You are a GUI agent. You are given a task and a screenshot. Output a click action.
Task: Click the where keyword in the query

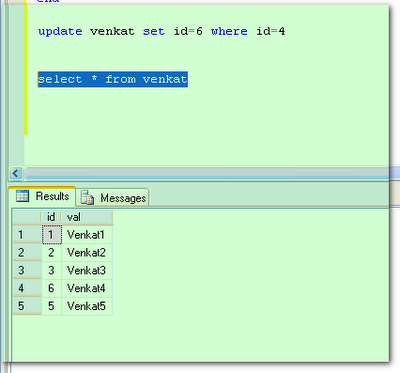coord(229,31)
